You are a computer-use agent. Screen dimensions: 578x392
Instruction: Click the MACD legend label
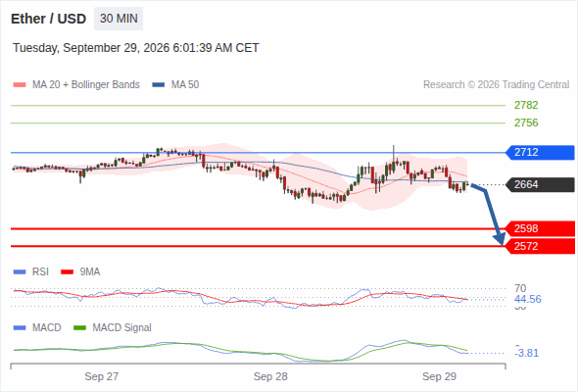click(47, 328)
